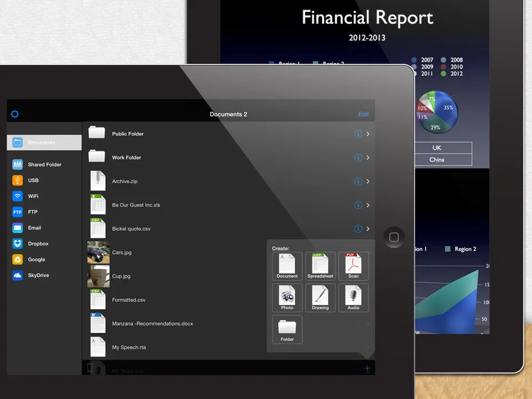Start a new Drawing
This screenshot has width=532, height=399.
pyautogui.click(x=320, y=297)
